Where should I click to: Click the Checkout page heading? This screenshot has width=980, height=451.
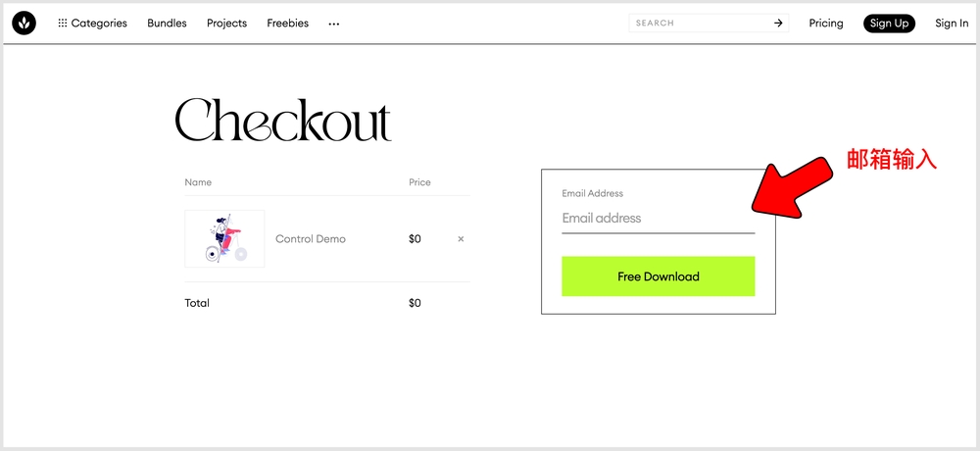[283, 120]
